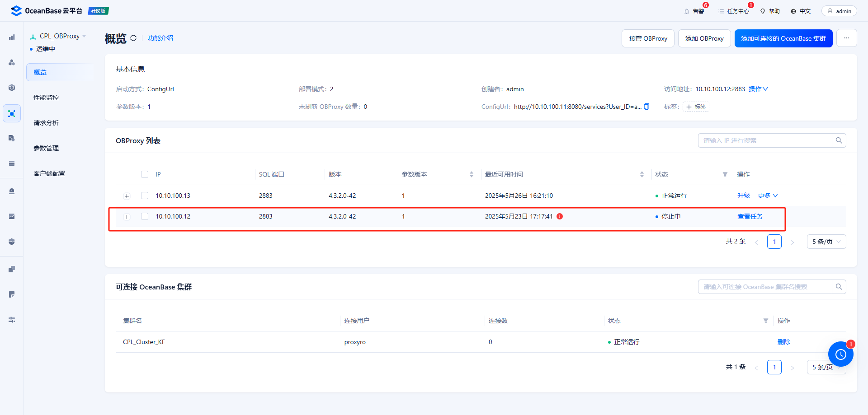
Task: Sort by 最近可用时间 column arrows
Action: (x=642, y=174)
